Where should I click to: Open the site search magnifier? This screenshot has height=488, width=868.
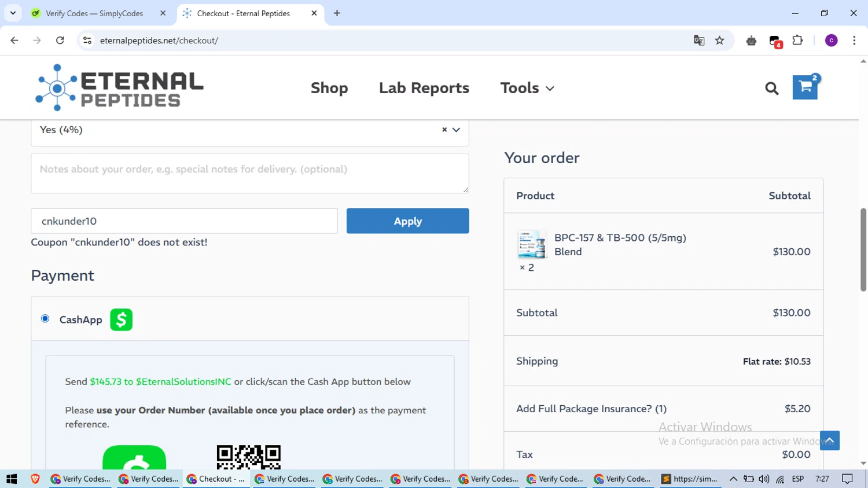coord(771,89)
